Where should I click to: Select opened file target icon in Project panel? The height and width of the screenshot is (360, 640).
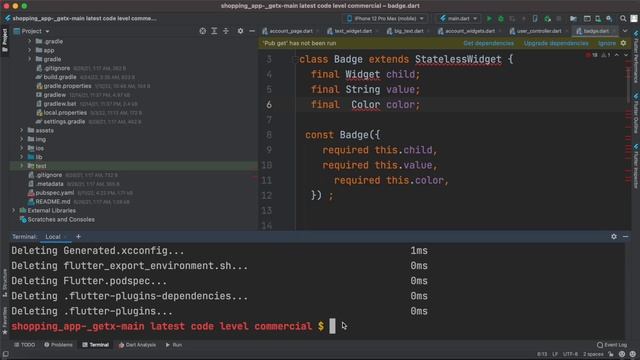pos(202,31)
